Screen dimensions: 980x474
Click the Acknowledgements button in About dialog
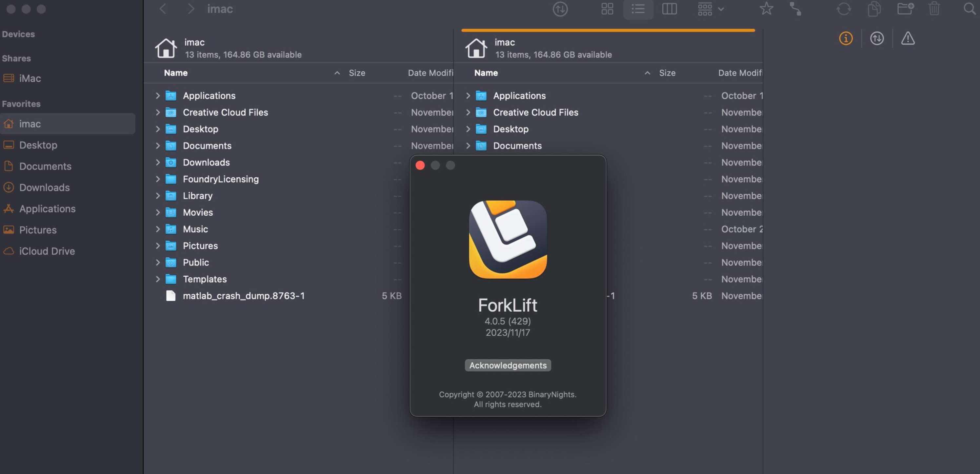508,365
